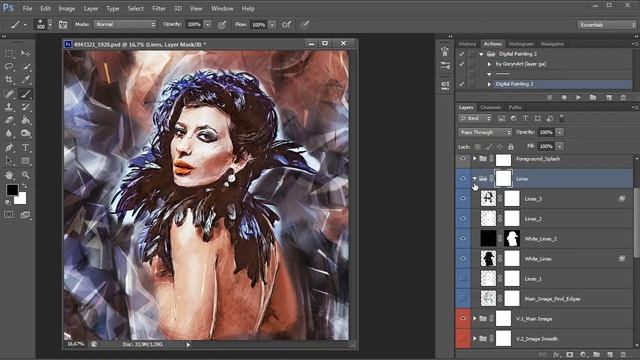This screenshot has width=640, height=360.
Task: Click the brush Flow percentage field
Action: coord(258,25)
